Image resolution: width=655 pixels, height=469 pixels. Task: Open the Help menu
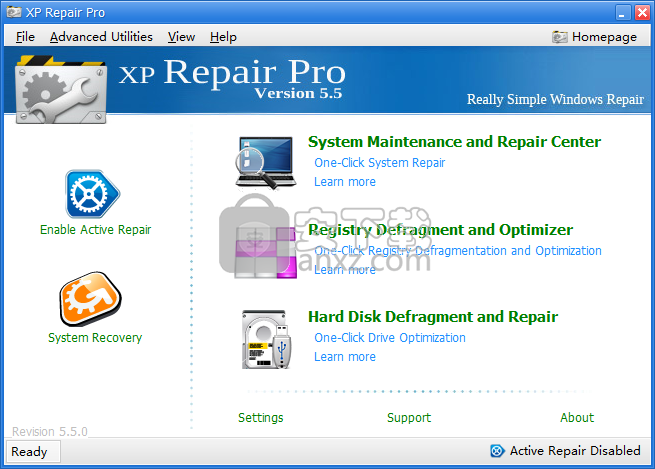click(223, 37)
